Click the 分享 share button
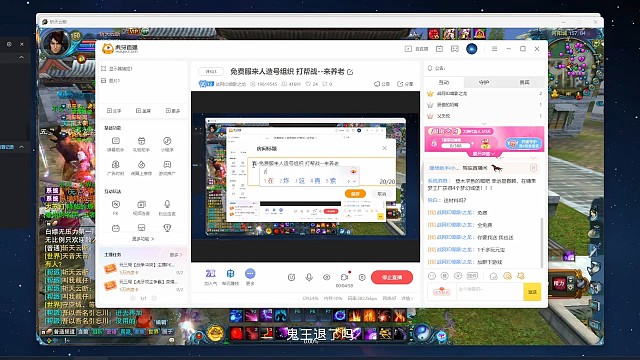640x360 pixels. click(405, 84)
